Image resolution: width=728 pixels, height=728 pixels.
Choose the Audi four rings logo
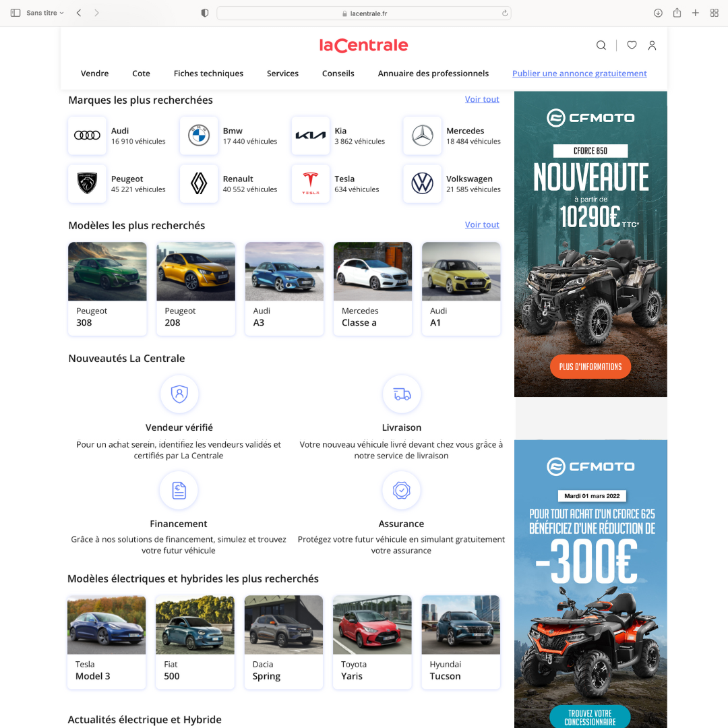(87, 135)
